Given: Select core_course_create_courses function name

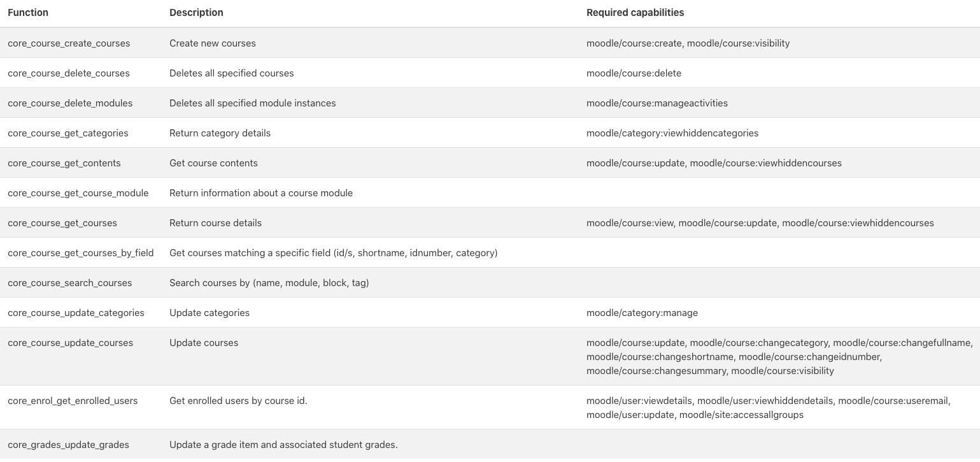Looking at the screenshot, I should point(69,43).
